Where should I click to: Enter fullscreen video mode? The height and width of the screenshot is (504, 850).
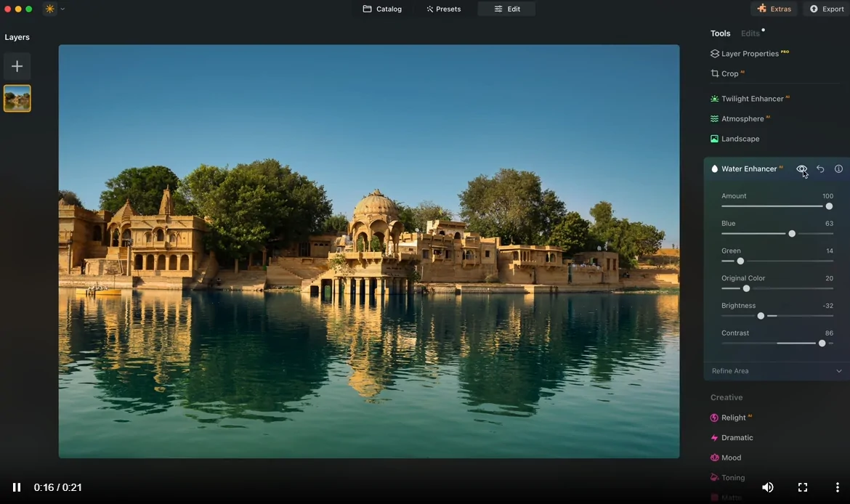tap(803, 487)
